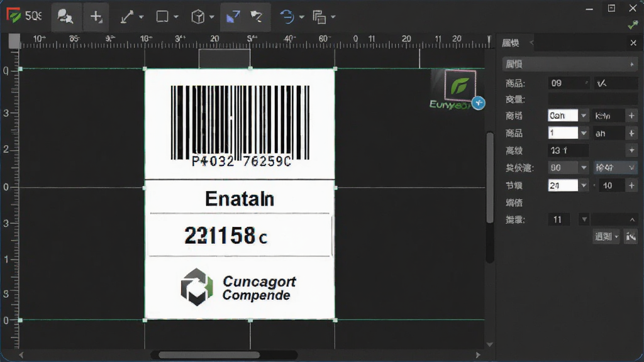The height and width of the screenshot is (362, 644).
Task: Click the user chat icon in toolbar
Action: coord(65,17)
